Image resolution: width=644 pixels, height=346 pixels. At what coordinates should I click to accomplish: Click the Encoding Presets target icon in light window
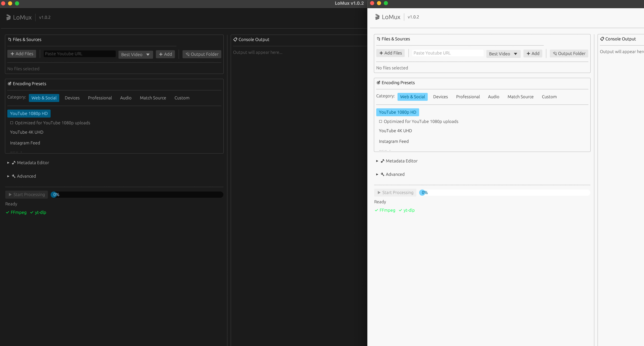tap(378, 83)
